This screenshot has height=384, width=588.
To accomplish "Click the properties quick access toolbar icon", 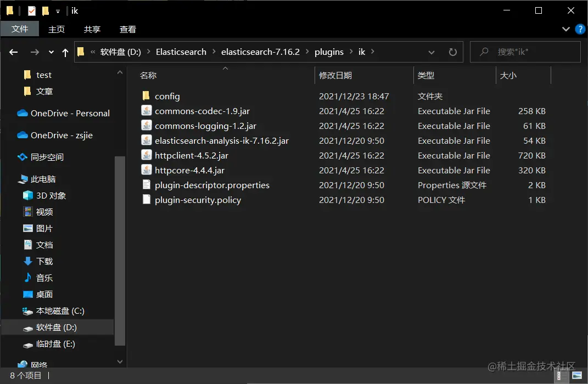I will pyautogui.click(x=31, y=11).
